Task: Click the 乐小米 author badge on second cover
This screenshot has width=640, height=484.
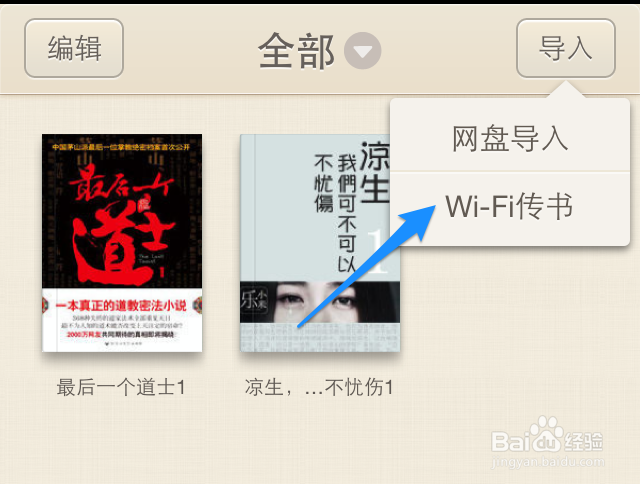Action: [x=254, y=301]
